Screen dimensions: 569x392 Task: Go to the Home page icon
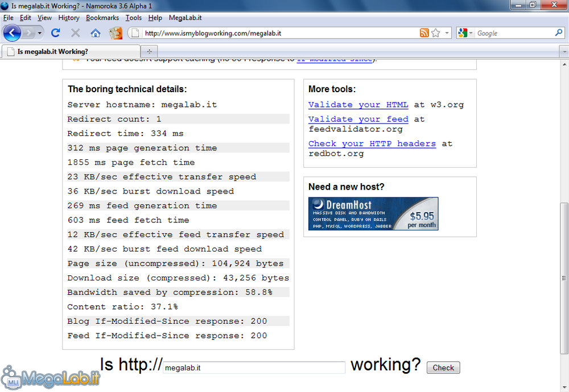coord(96,33)
